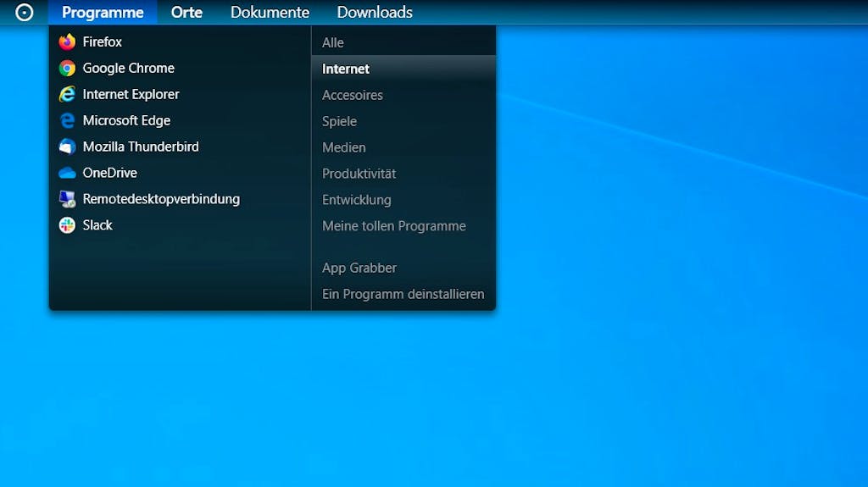Click the Internet Explorer icon
Screen dimensions: 868x487
[x=67, y=94]
